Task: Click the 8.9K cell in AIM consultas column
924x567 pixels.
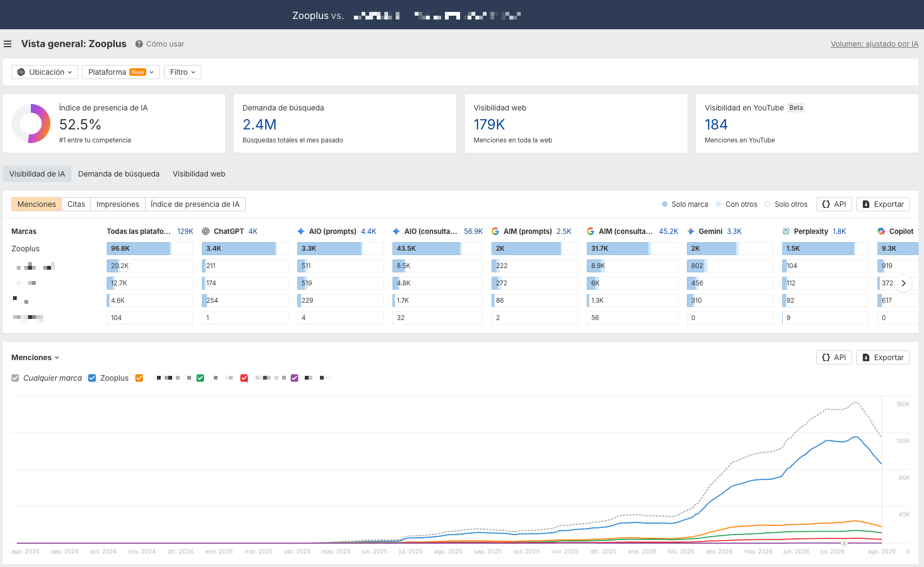Action: click(x=632, y=266)
